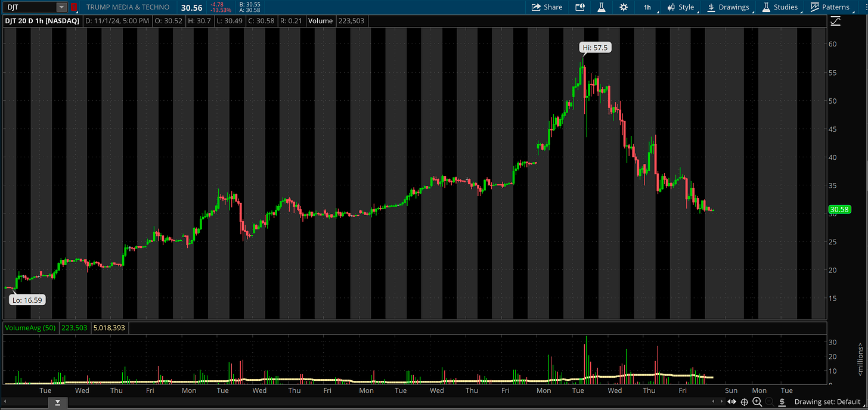Open the Drawings menu
Image resolution: width=868 pixels, height=410 pixels.
click(x=728, y=7)
